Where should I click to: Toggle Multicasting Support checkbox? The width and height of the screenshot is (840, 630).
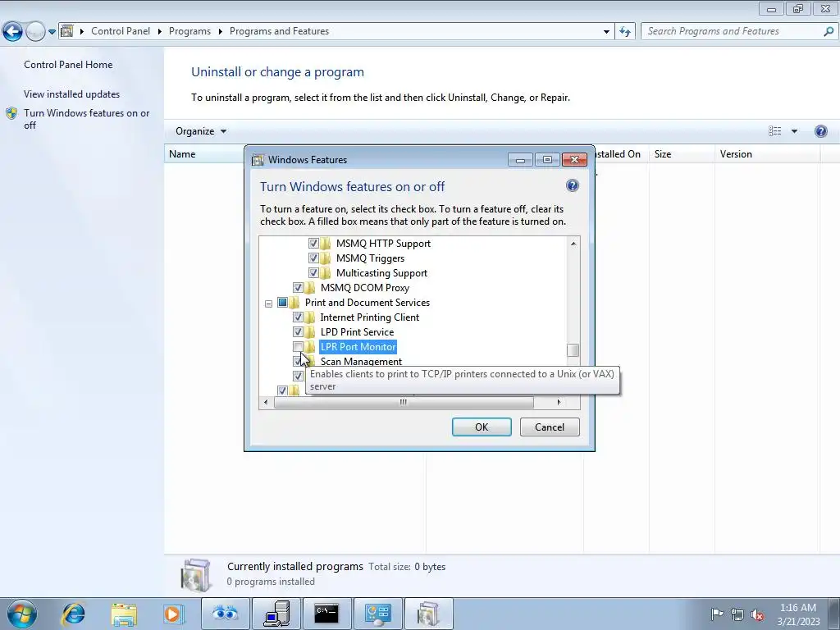(313, 272)
